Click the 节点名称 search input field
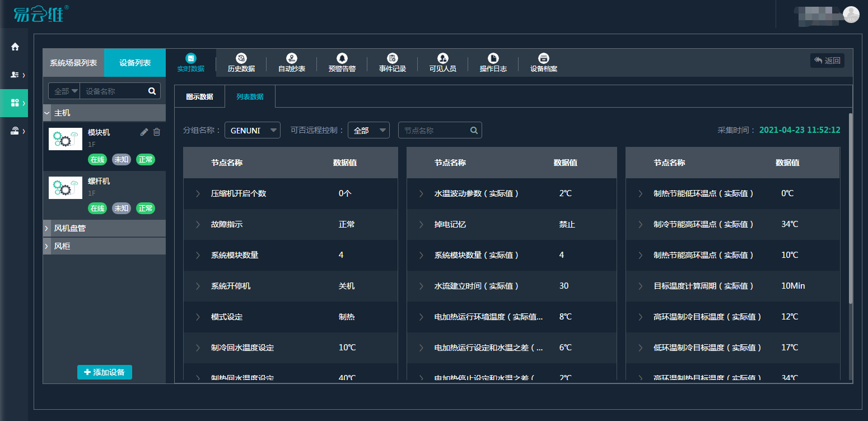This screenshot has height=421, width=868. click(435, 130)
